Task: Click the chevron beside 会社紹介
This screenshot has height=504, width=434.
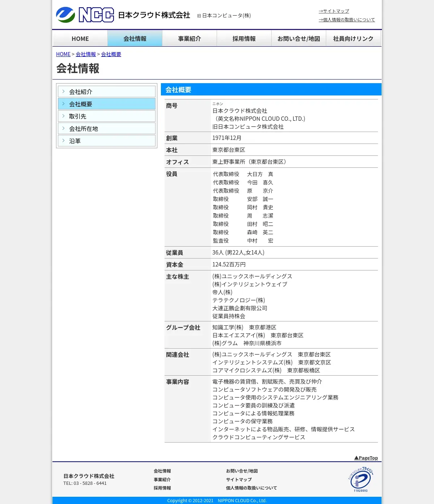Action: point(64,91)
